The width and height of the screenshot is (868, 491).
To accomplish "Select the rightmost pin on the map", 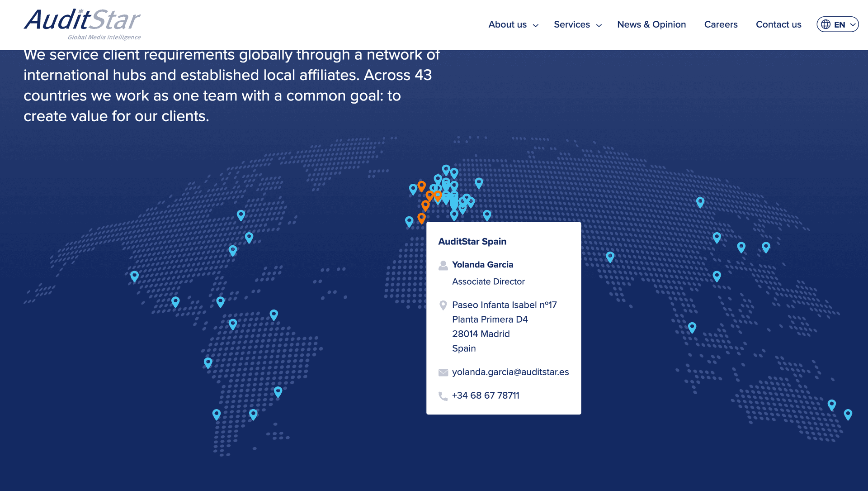I will (x=848, y=415).
